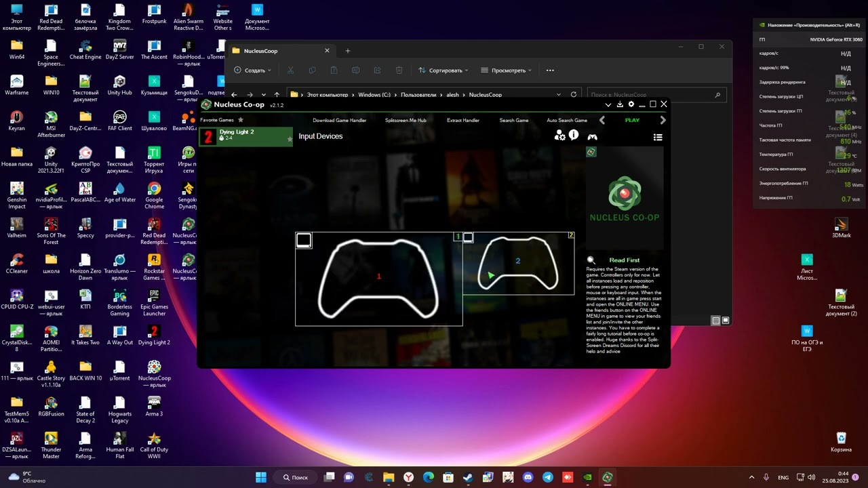Click the NucleusCoop search field in Explorer

656,95
